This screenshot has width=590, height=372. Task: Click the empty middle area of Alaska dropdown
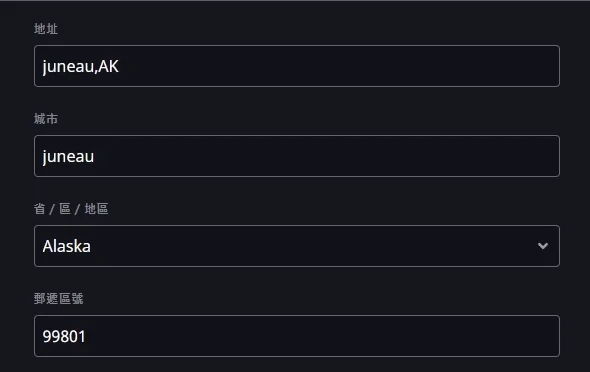coord(312,246)
